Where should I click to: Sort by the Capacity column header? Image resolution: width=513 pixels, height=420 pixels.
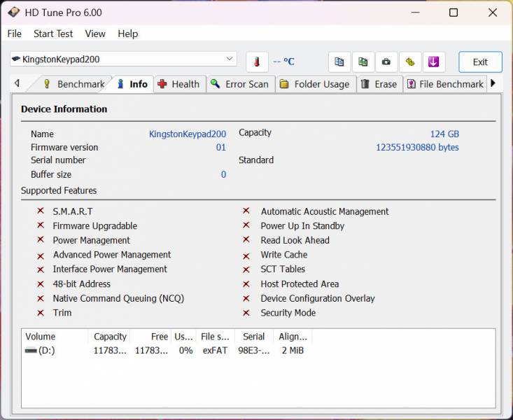[109, 337]
